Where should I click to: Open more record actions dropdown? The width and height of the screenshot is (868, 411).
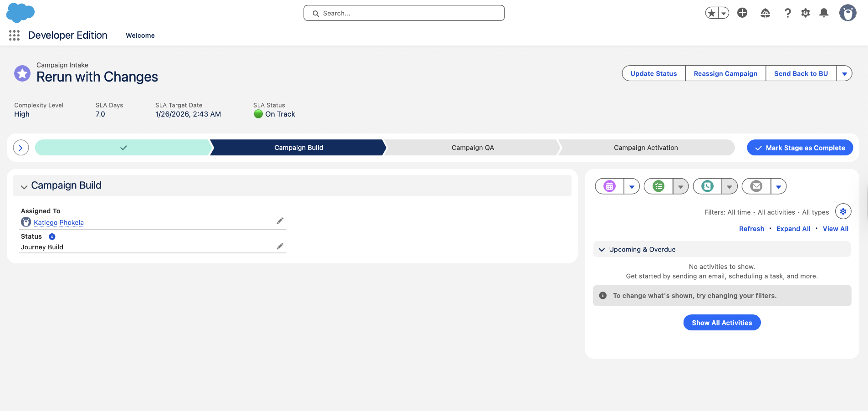(844, 73)
